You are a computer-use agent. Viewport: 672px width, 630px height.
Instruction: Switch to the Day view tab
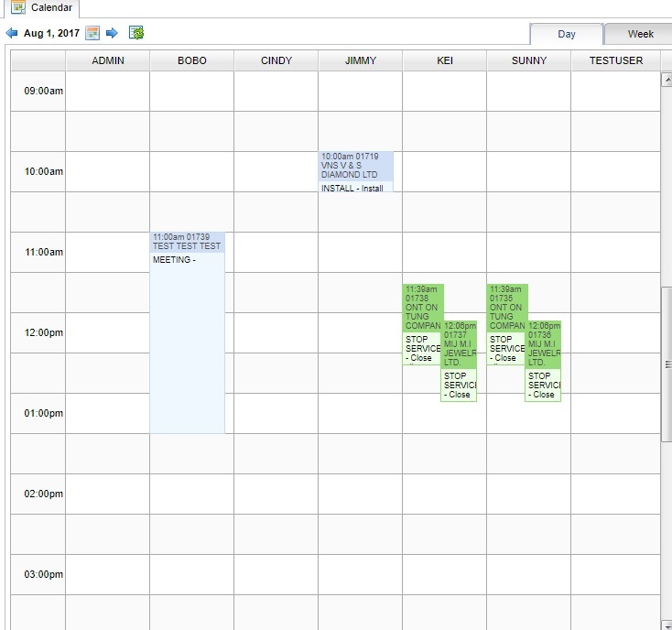tap(567, 35)
